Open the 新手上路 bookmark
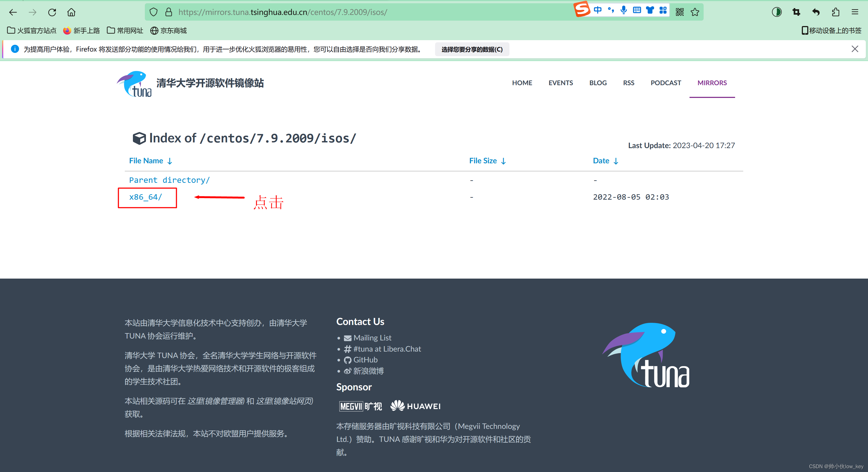This screenshot has width=868, height=472. 82,31
